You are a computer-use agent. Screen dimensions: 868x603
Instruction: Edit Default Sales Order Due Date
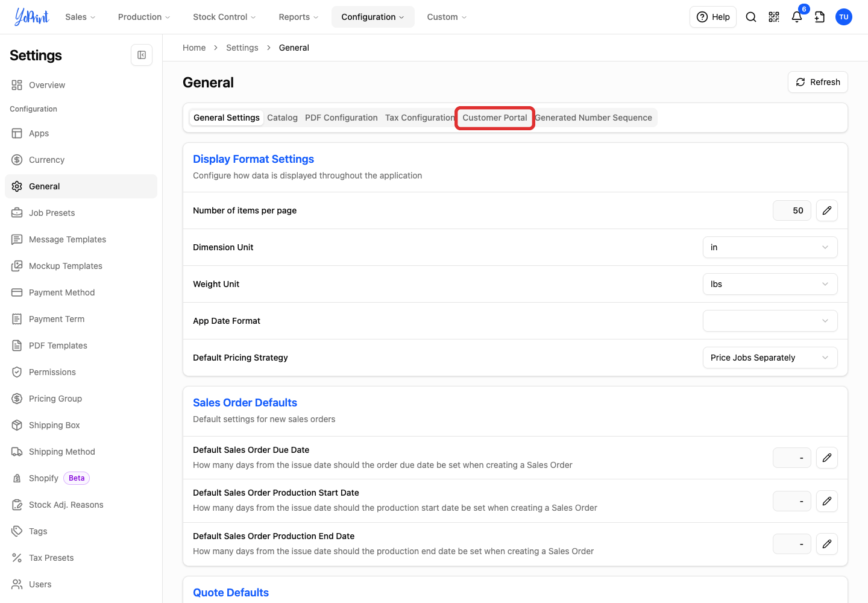click(827, 458)
